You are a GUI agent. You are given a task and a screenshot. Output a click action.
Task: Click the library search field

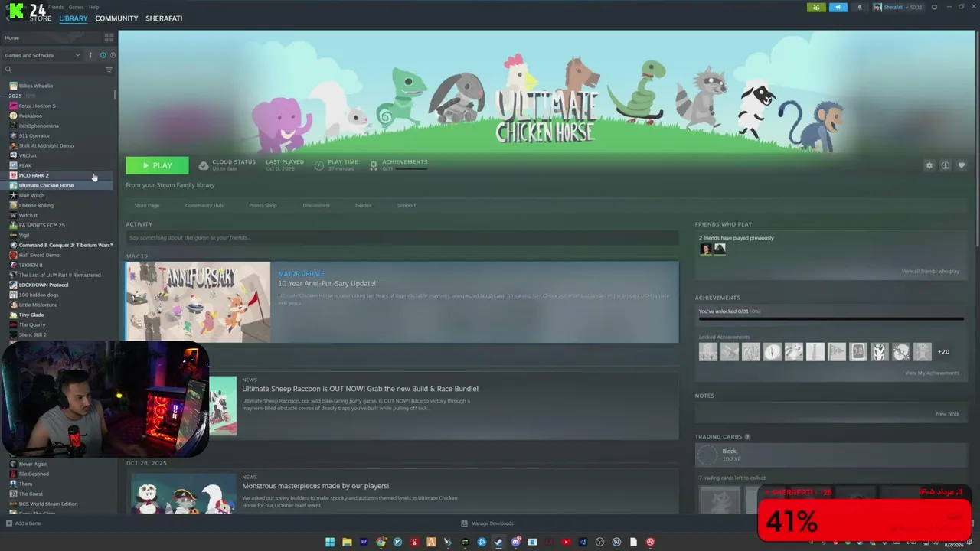click(x=57, y=70)
